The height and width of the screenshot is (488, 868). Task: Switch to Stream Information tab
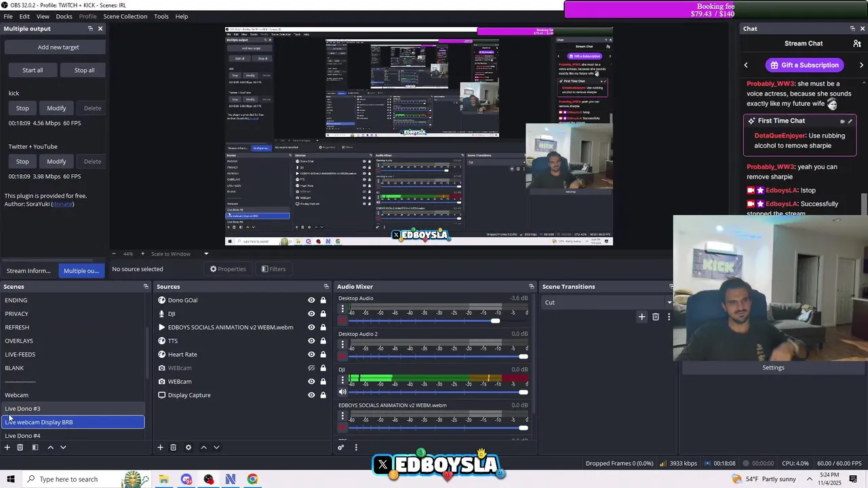[x=28, y=270]
